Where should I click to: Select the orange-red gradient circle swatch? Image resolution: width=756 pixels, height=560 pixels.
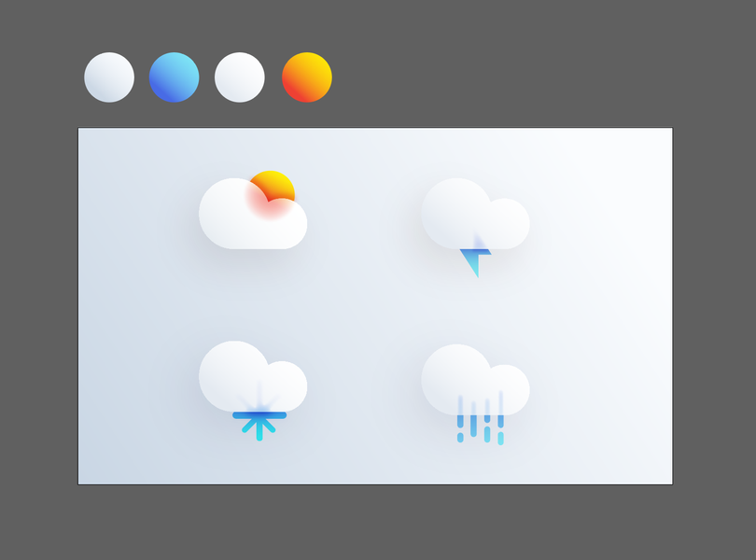point(307,77)
